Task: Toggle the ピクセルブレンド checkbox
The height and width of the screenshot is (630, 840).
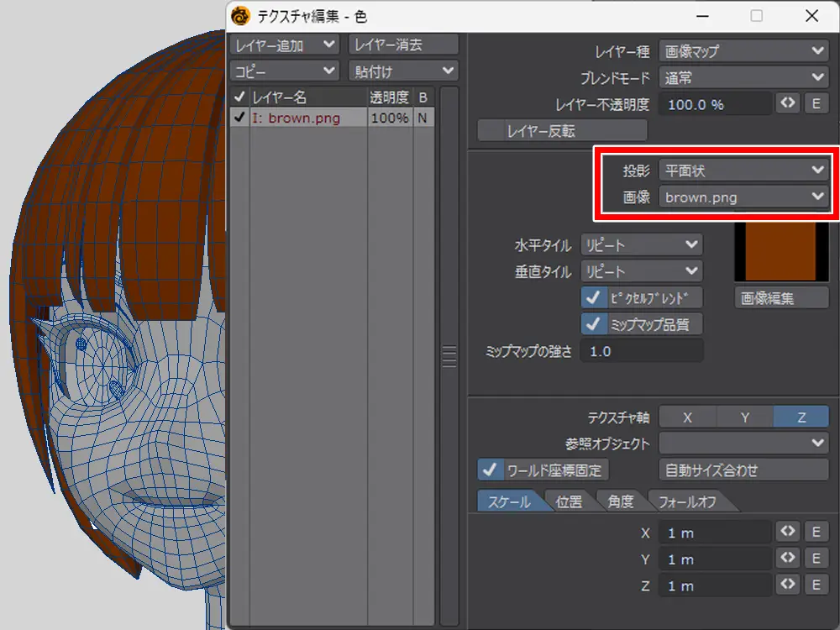Action: pos(595,297)
